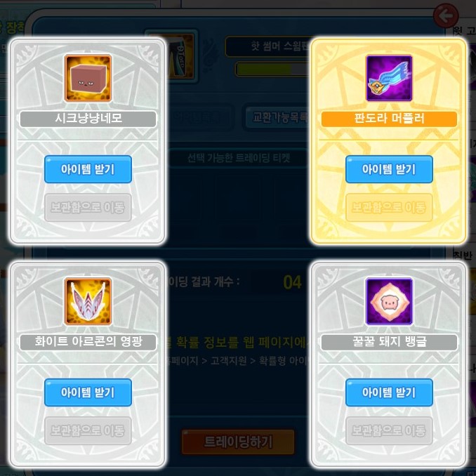Click the 시크냥냥네모 brown box item icon

(x=88, y=78)
